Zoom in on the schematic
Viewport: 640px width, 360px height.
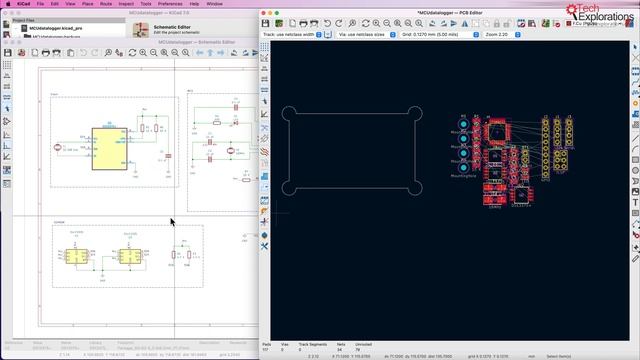coord(143,53)
